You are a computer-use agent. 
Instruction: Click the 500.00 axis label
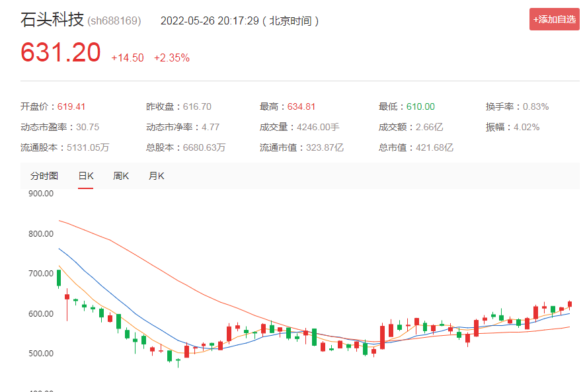[x=41, y=353]
